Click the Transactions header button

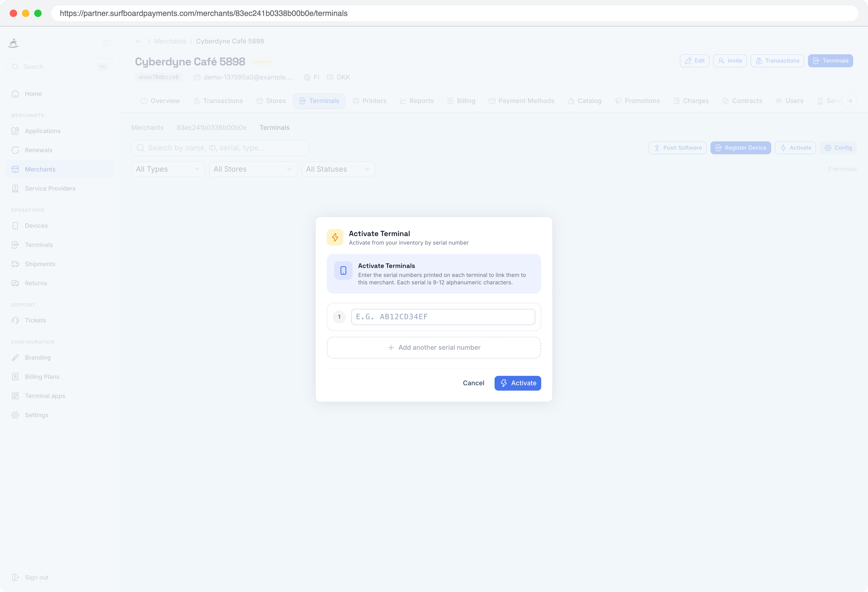tap(777, 61)
